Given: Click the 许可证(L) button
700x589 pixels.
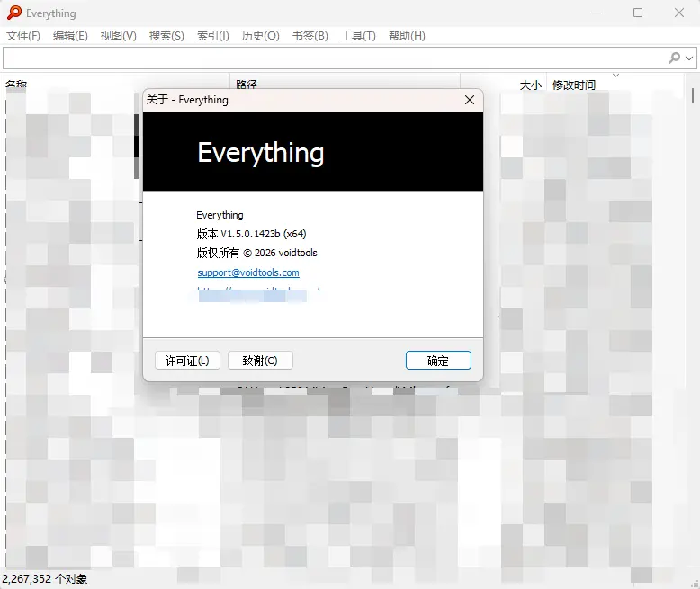Looking at the screenshot, I should 187,360.
